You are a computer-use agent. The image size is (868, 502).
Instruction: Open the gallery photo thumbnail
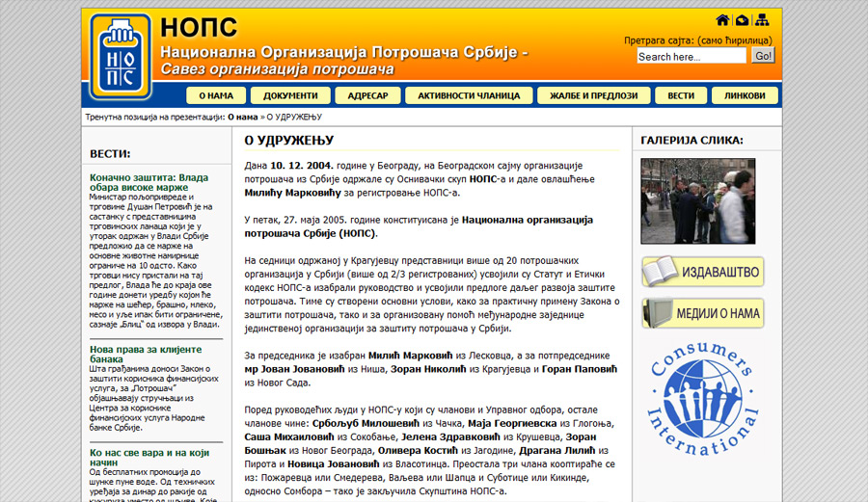[x=697, y=201]
